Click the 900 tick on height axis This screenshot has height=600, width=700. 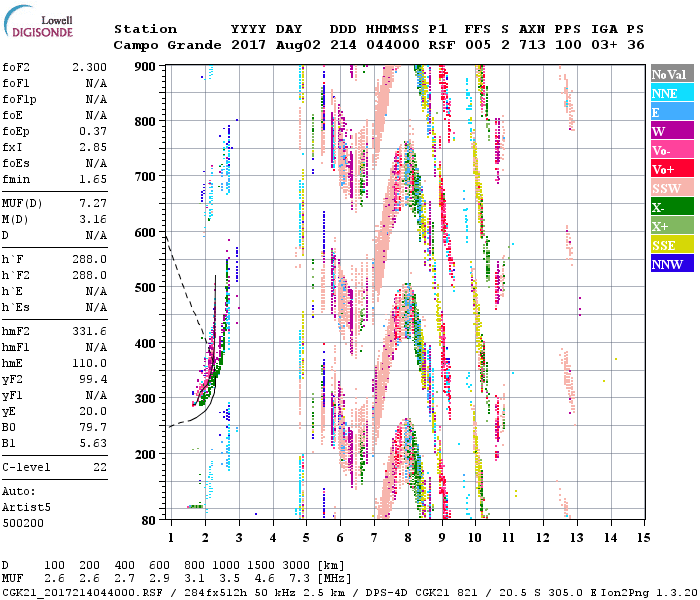point(146,66)
